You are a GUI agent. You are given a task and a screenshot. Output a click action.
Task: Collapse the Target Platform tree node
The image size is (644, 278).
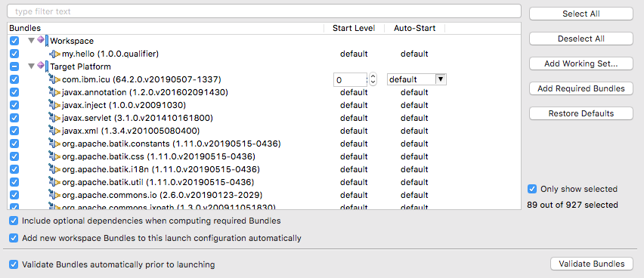pyautogui.click(x=31, y=66)
